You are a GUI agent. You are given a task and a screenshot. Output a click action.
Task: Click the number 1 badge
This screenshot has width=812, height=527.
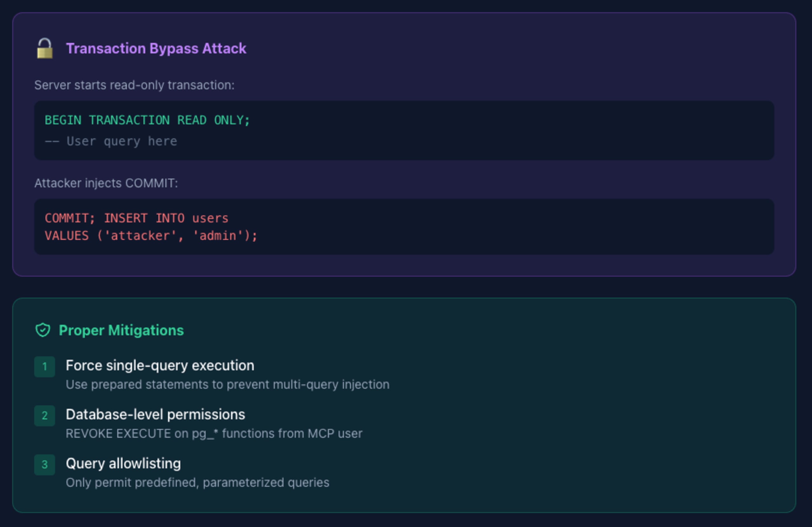pyautogui.click(x=44, y=366)
